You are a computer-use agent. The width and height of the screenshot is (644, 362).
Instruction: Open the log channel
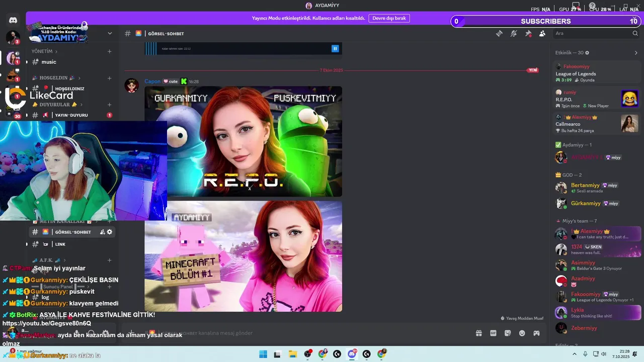pyautogui.click(x=72, y=297)
